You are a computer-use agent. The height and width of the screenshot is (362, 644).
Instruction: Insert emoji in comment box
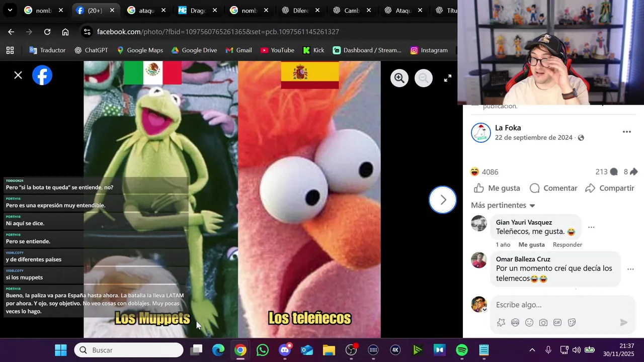coord(529,323)
